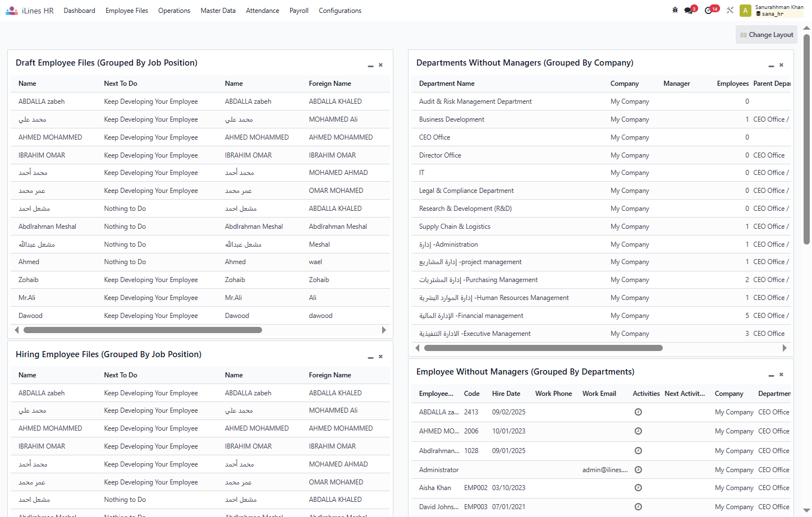Minimize Departments Without Managers panel

[771, 66]
